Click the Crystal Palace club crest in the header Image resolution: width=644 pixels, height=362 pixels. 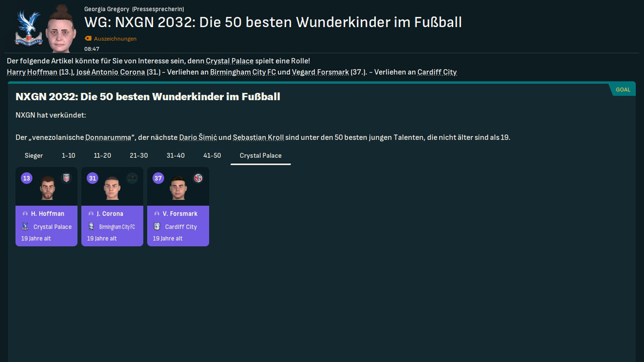point(28,29)
